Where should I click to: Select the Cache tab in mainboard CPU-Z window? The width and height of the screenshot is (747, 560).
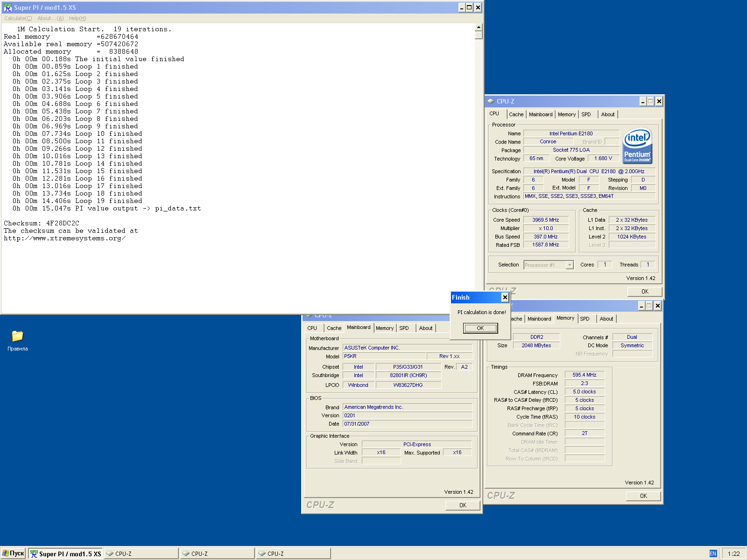click(x=334, y=328)
